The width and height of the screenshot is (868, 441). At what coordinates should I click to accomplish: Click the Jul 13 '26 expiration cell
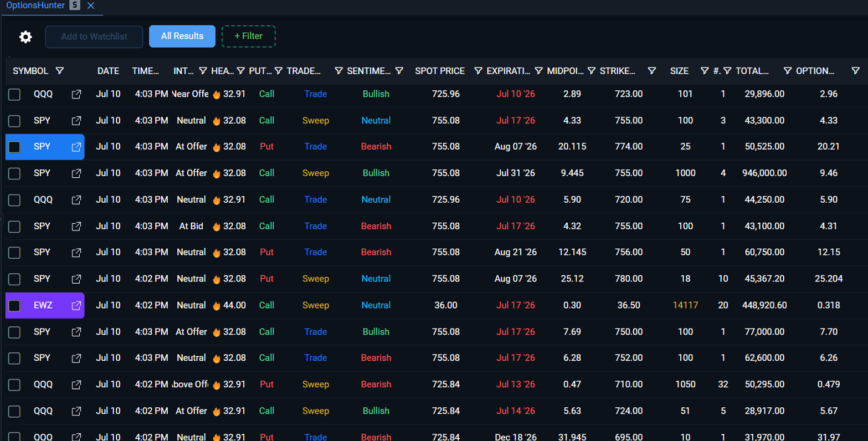(x=516, y=384)
